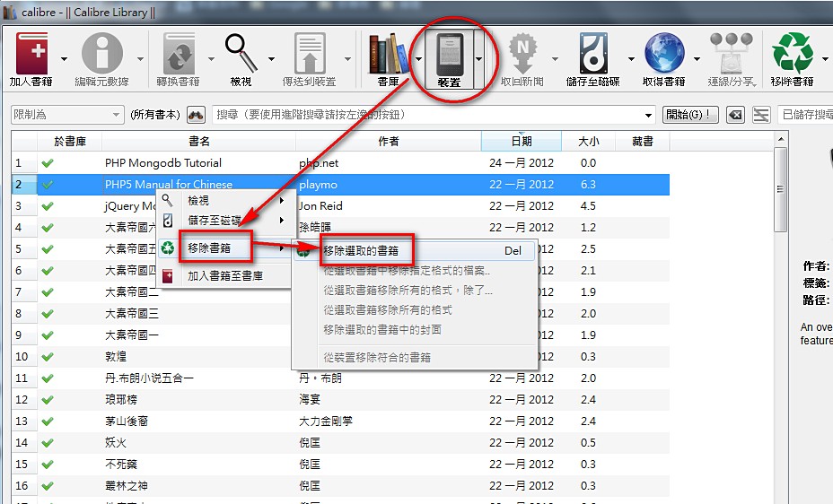
Task: Select the 叢林之神 book row
Action: coord(340,485)
